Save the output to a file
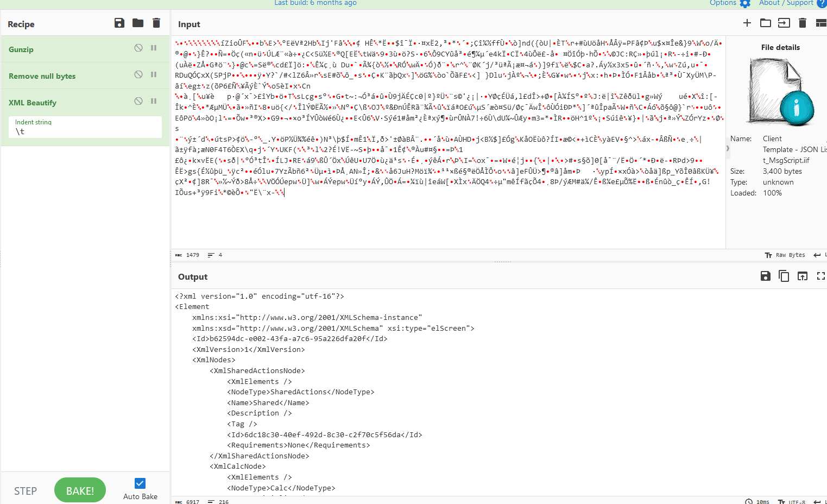The image size is (827, 504). tap(765, 276)
